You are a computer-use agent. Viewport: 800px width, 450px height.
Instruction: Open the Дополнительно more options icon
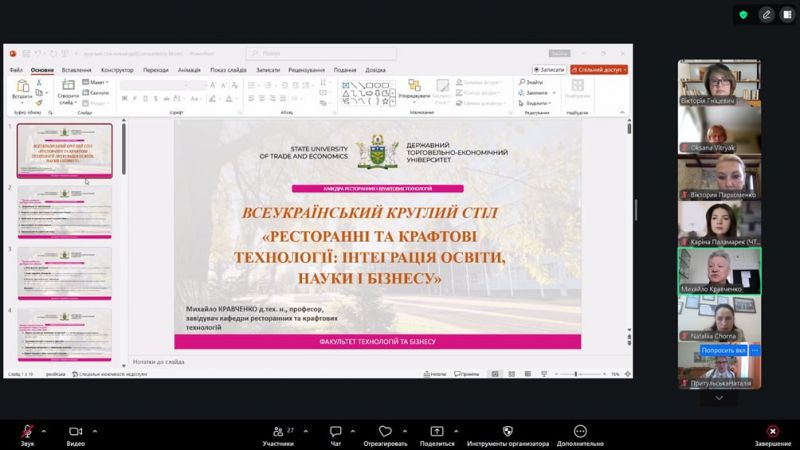pyautogui.click(x=580, y=432)
